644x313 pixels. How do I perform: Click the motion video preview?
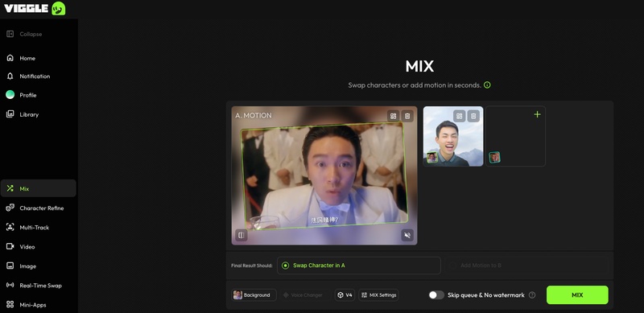(x=324, y=175)
